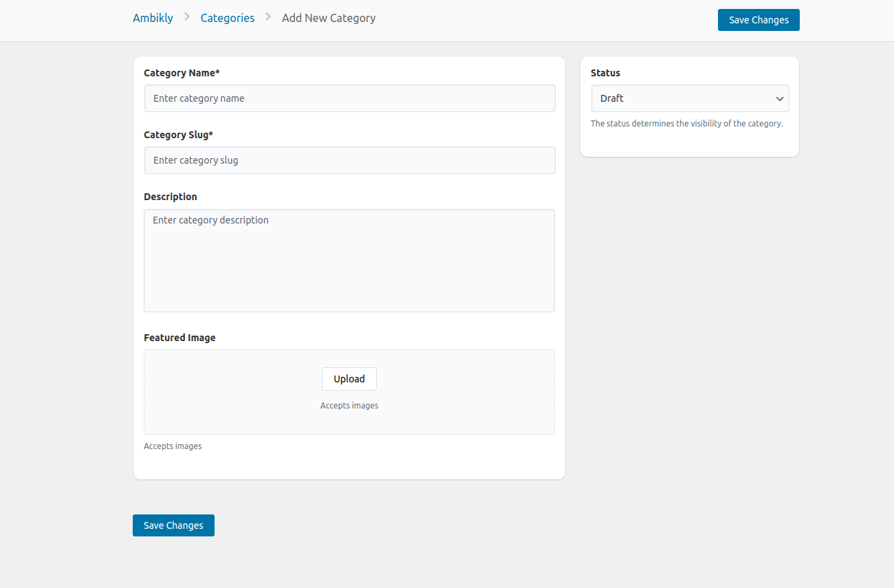894x588 pixels.
Task: Open the Ambikly breadcrumb link
Action: pyautogui.click(x=153, y=18)
